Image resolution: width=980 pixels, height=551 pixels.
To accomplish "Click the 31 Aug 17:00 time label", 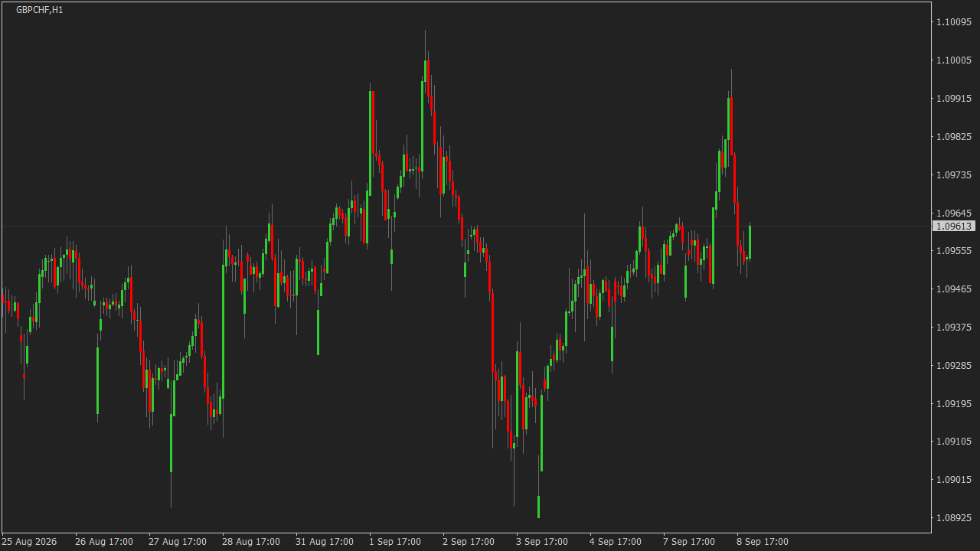I will tap(325, 542).
